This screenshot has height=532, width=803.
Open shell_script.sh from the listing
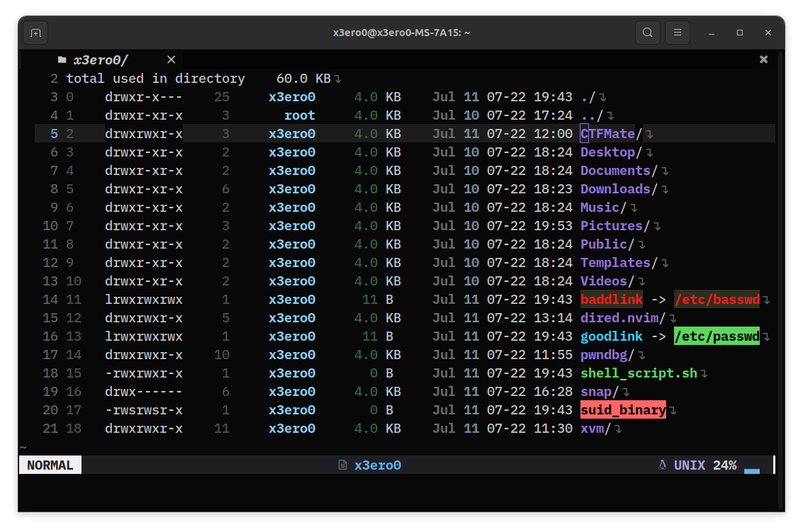pyautogui.click(x=638, y=373)
